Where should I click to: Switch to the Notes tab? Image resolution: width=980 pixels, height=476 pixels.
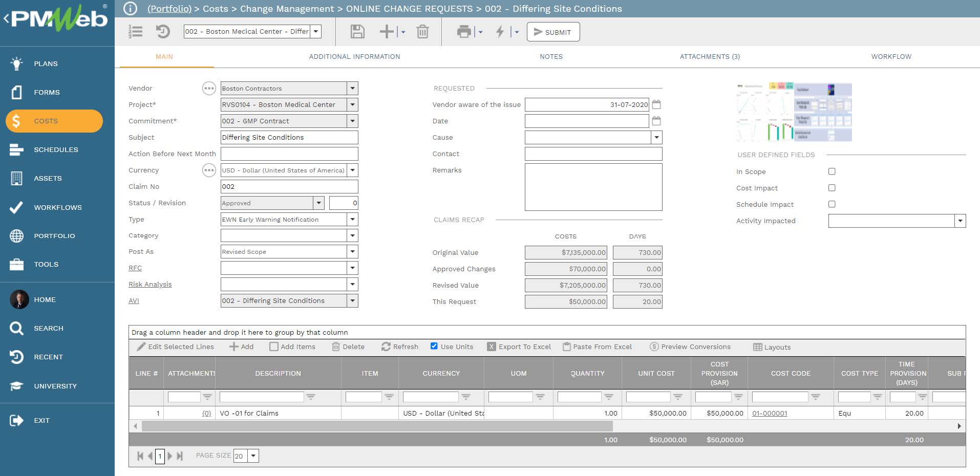pyautogui.click(x=551, y=57)
